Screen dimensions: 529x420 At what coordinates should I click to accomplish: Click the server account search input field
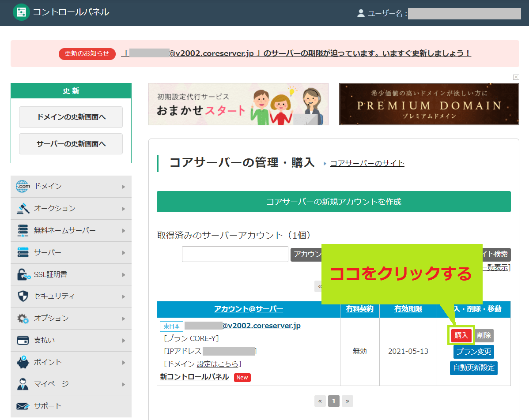[x=234, y=254]
